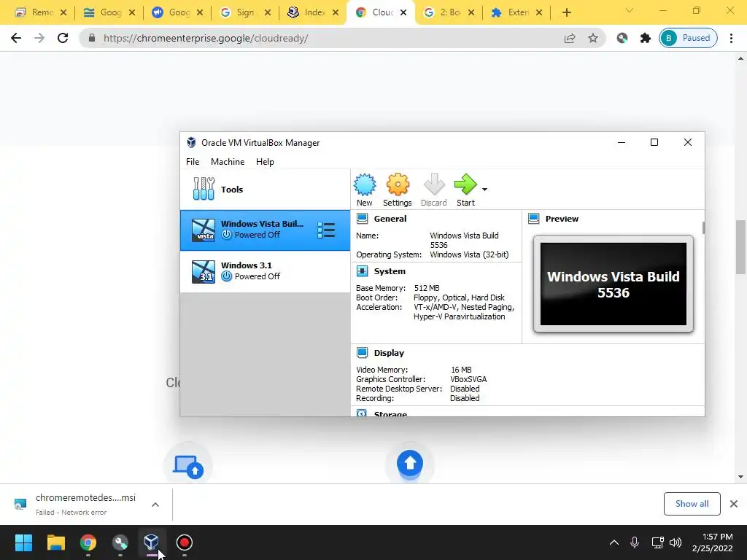Click the globe extension icon in toolbar

point(622,38)
